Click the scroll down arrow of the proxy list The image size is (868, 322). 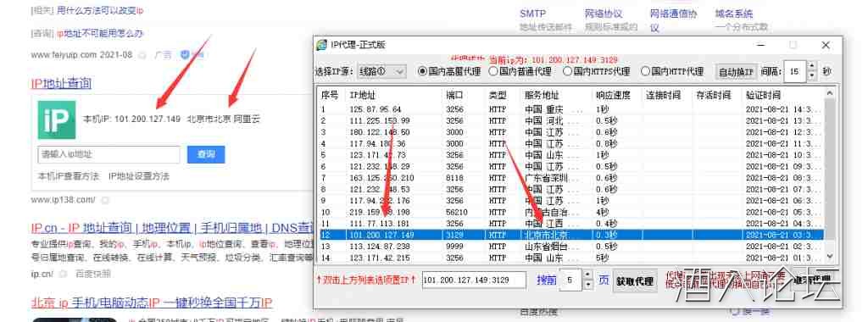829,256
